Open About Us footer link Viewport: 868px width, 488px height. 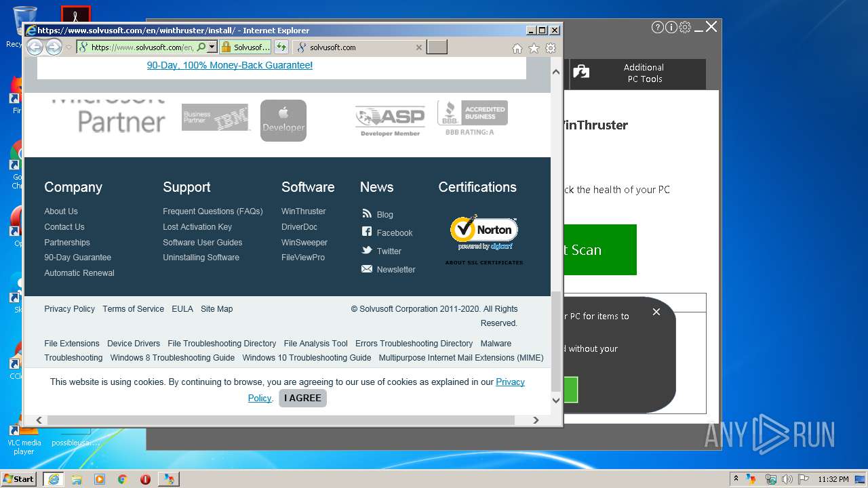(x=61, y=211)
